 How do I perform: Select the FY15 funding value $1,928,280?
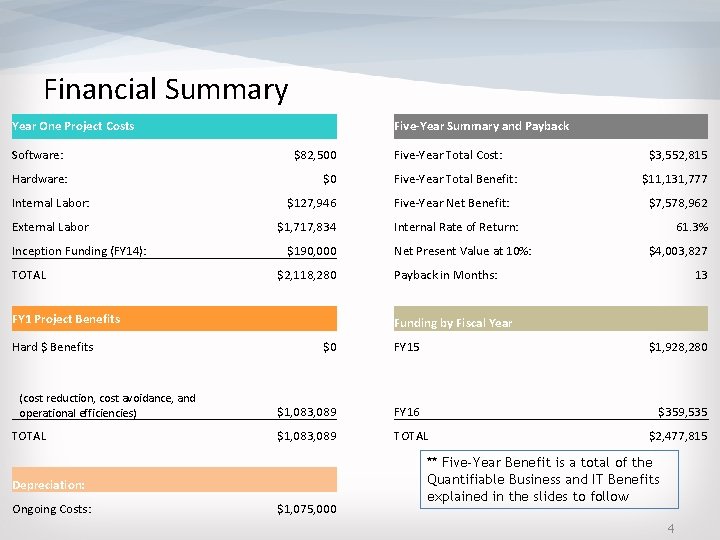tap(678, 347)
